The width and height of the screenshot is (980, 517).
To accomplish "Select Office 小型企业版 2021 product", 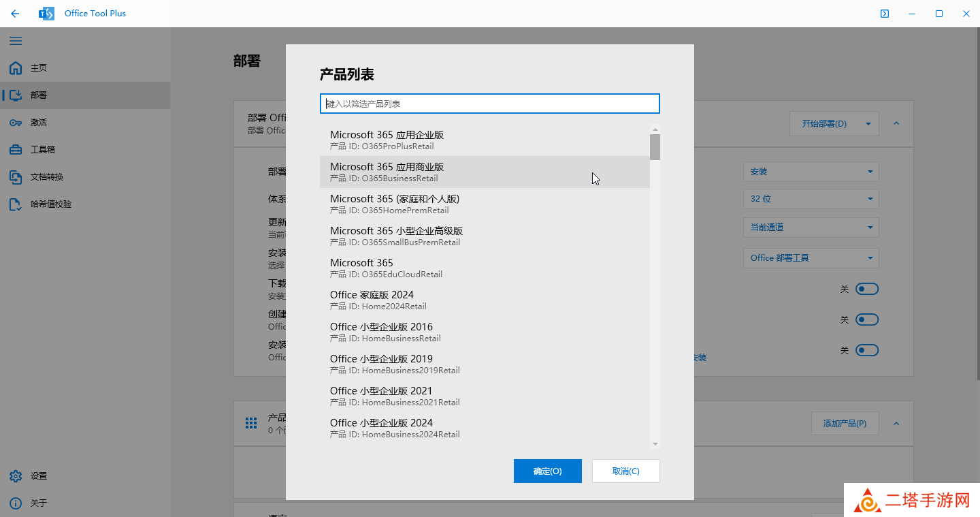I will click(485, 396).
